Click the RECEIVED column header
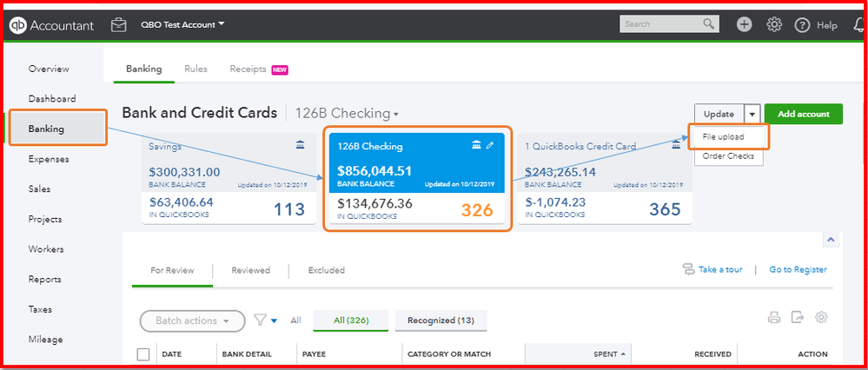Screen dimensions: 868x370 click(x=712, y=354)
